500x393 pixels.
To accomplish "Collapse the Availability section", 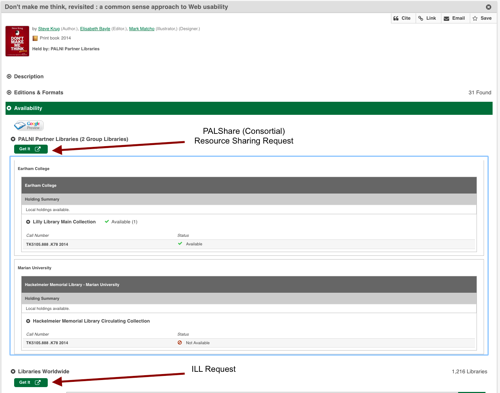I will [x=249, y=108].
